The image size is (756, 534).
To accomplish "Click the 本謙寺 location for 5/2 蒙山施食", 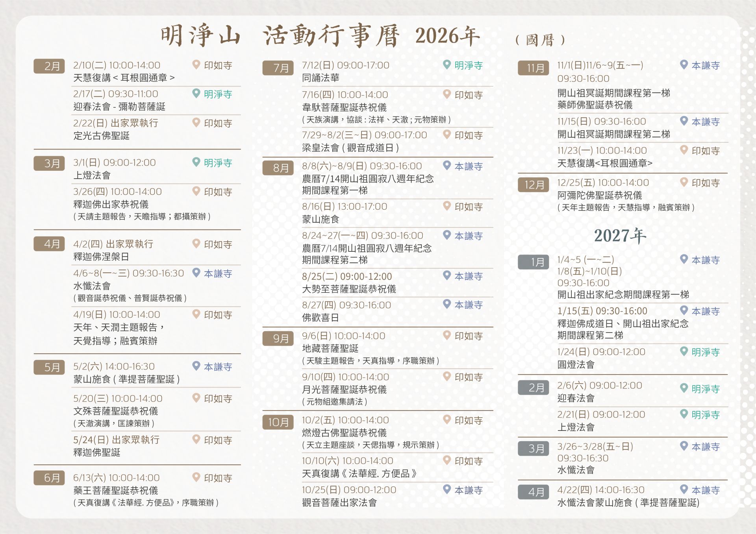I will coord(218,367).
